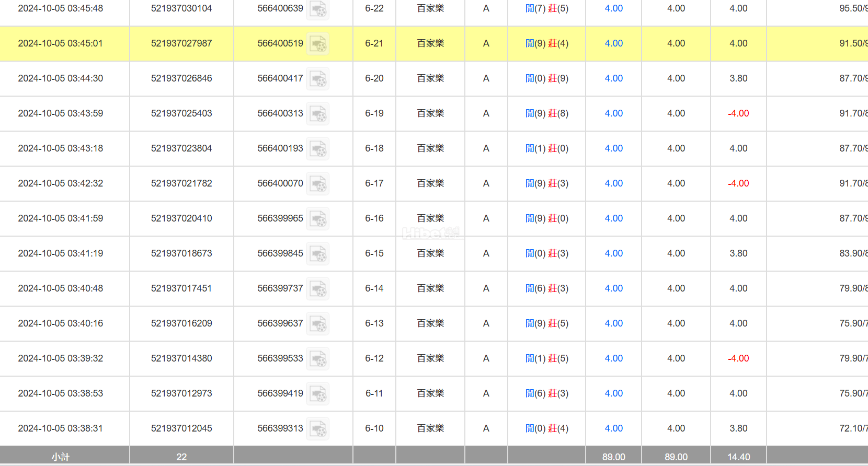Click the red -4.00 value in row 6-12
The image size is (868, 466).
(x=738, y=358)
